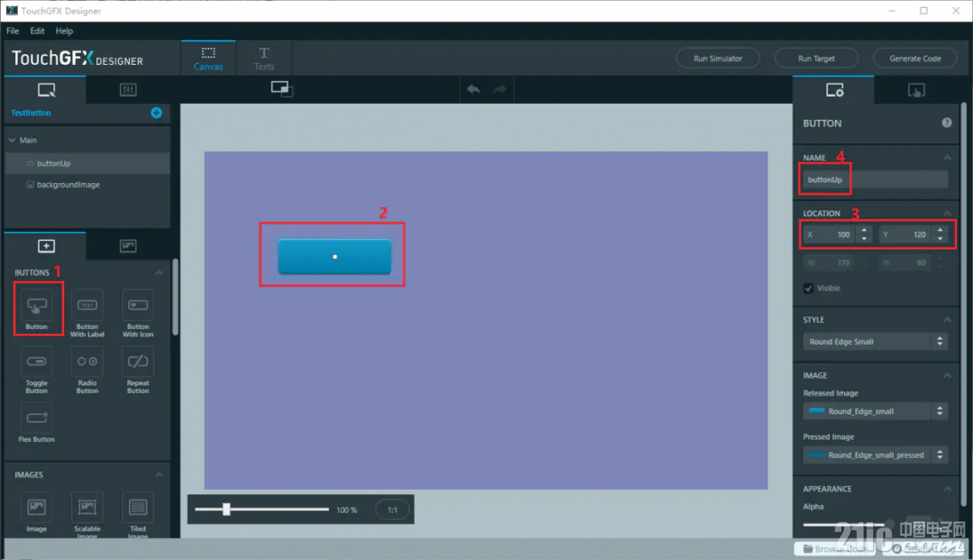
Task: Click the Generate Code button
Action: coord(914,59)
